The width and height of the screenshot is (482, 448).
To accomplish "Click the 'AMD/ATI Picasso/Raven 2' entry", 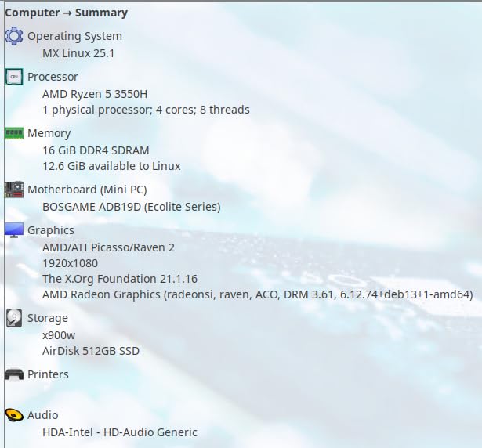I will pyautogui.click(x=108, y=247).
